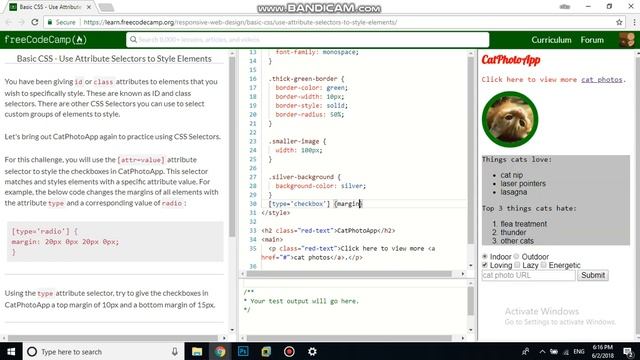Go back to the previous page
Viewport: 640px width, 360px height.
click(9, 22)
